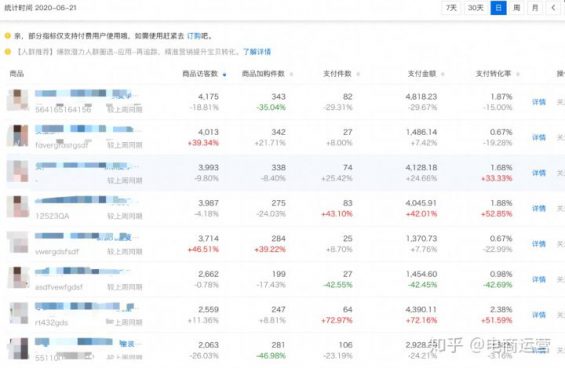Open product thumbnail for vwergdsfsdf row
This screenshot has height=368, width=565.
(x=18, y=242)
